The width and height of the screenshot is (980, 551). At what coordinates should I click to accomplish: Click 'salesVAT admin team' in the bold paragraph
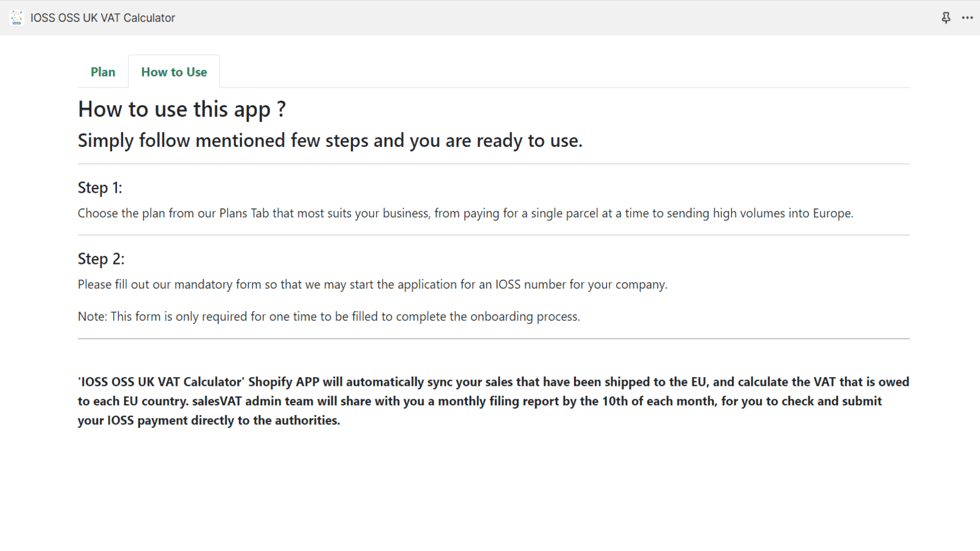[252, 402]
